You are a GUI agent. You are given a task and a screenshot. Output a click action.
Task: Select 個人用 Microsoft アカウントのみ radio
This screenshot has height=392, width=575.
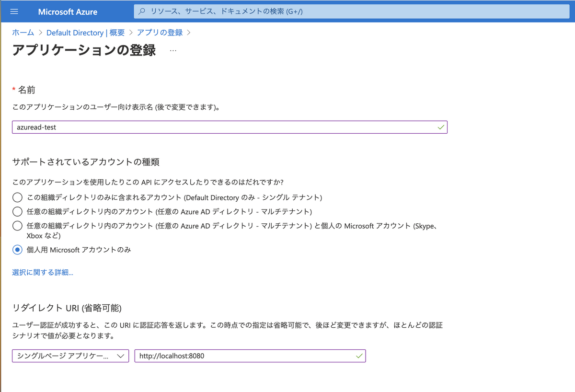pos(17,250)
